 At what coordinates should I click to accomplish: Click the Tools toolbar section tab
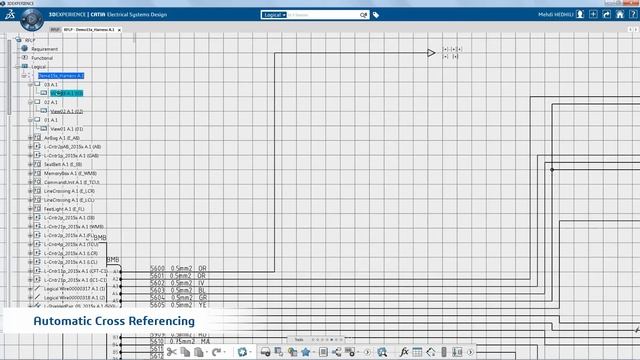pos(299,340)
